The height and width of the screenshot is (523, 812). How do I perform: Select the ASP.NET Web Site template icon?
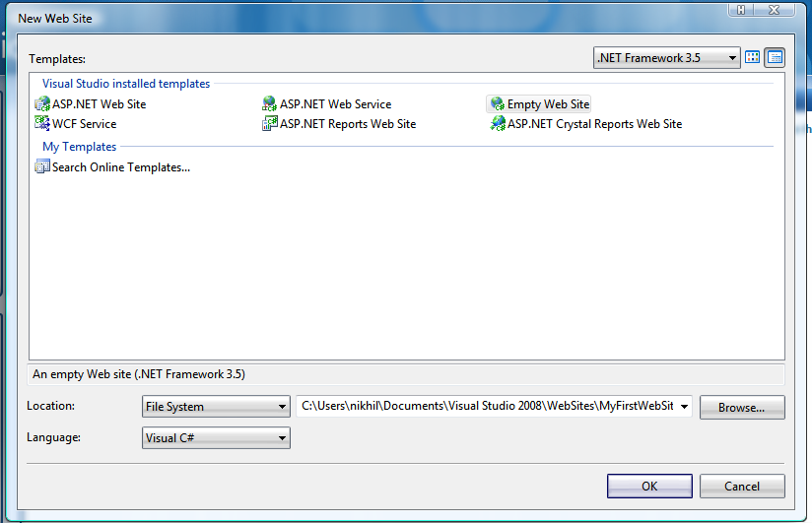(42, 104)
